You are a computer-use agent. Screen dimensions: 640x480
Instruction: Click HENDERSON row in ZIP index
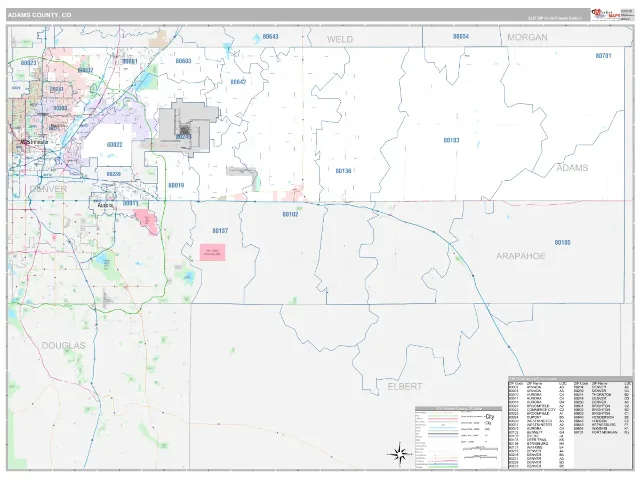602,417
